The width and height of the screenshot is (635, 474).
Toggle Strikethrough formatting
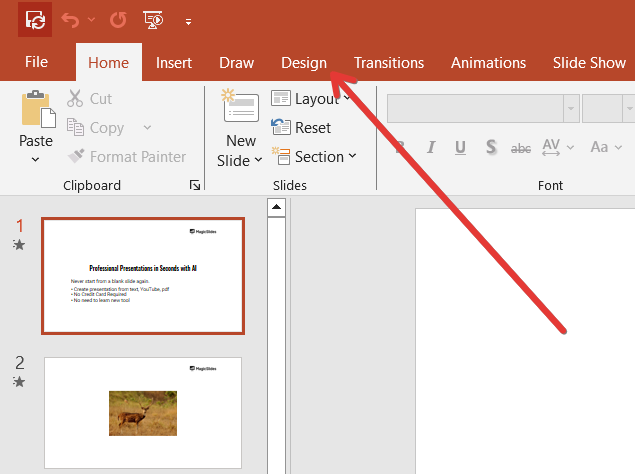[521, 148]
